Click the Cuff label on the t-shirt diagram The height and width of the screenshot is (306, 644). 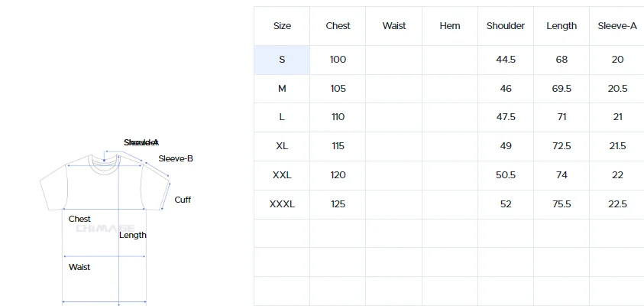click(x=183, y=200)
